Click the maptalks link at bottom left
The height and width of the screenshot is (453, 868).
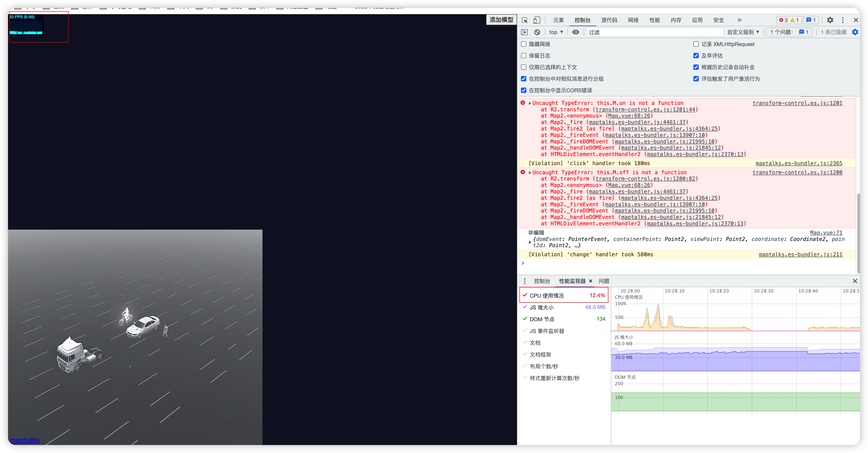pyautogui.click(x=24, y=440)
